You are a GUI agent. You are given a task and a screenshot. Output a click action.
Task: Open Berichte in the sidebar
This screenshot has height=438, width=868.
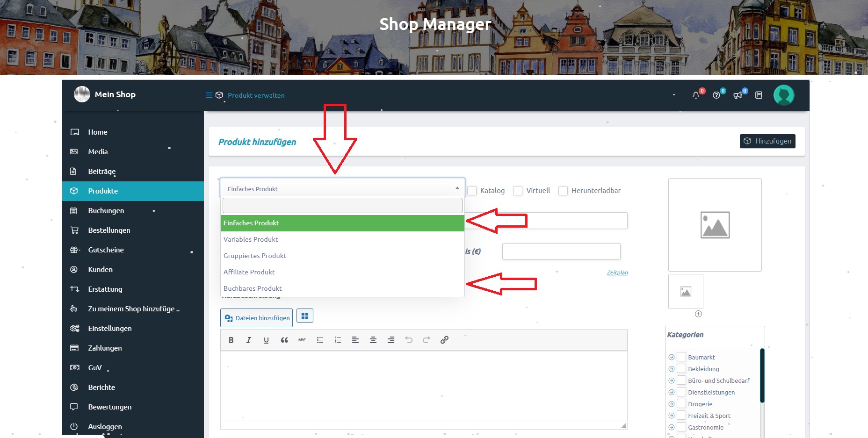[133, 388]
